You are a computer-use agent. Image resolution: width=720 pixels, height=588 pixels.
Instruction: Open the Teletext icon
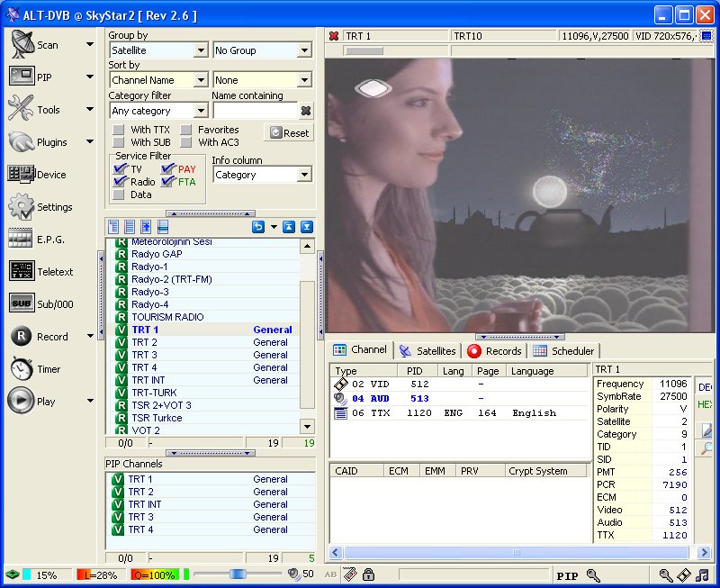(x=22, y=270)
